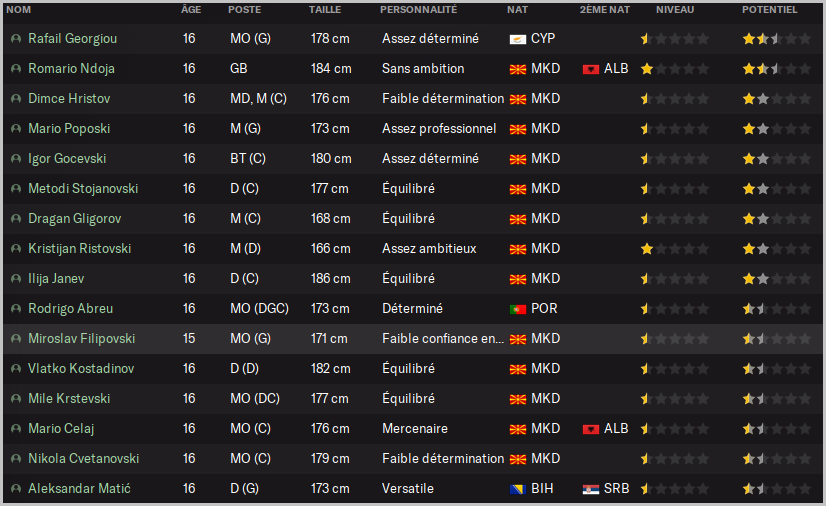Sort by TAILLE column header
Image resolution: width=826 pixels, height=506 pixels.
point(324,9)
